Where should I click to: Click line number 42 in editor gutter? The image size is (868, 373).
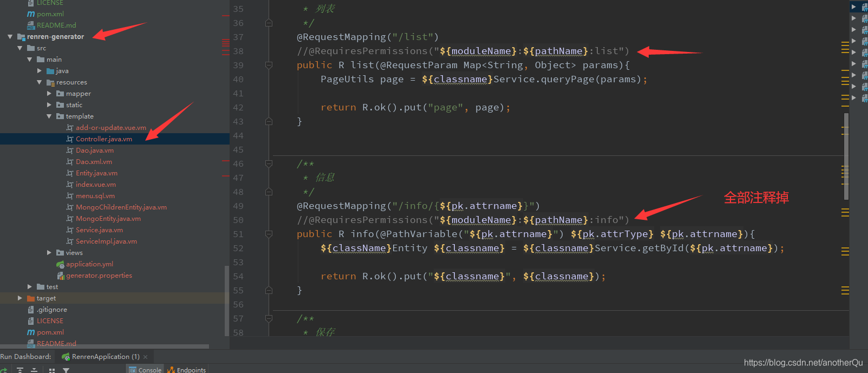click(238, 108)
